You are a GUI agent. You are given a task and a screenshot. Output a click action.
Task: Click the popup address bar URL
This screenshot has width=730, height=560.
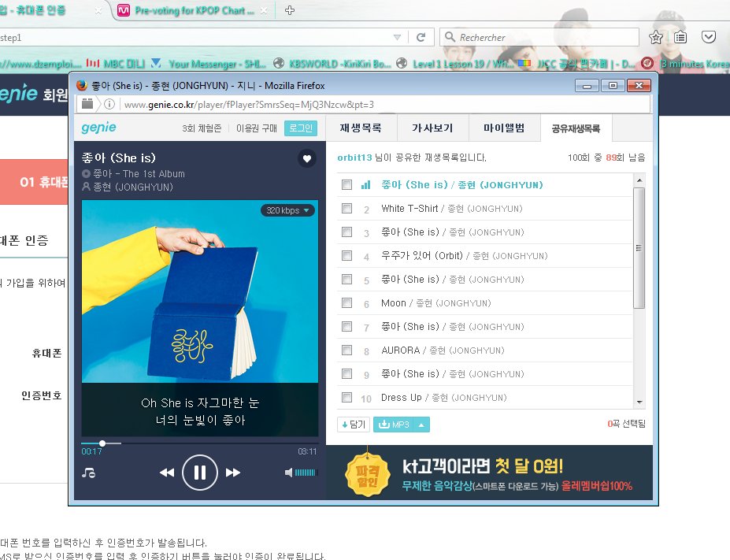click(249, 105)
